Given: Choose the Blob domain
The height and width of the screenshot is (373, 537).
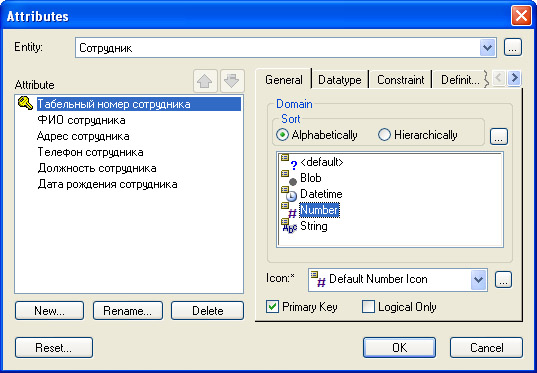Looking at the screenshot, I should tap(311, 178).
